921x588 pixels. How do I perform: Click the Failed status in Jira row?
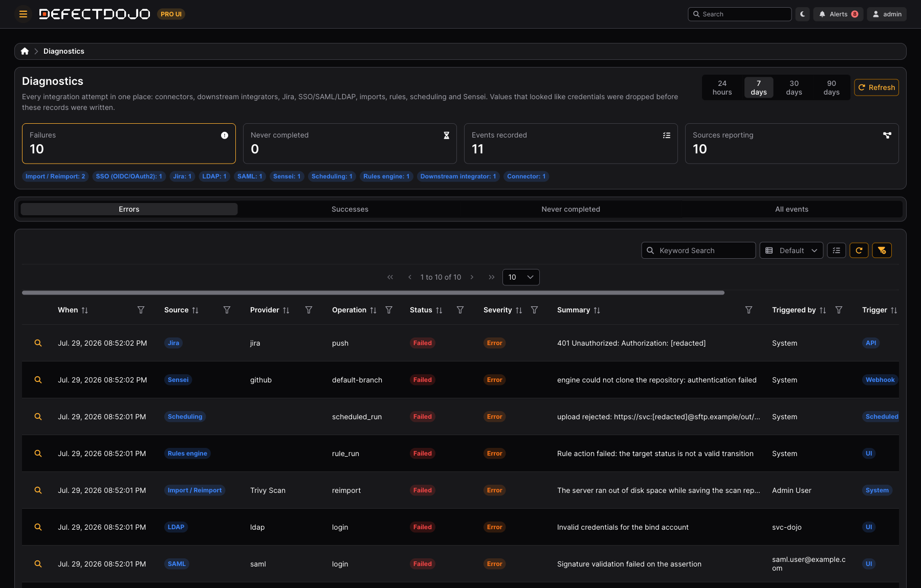click(x=423, y=343)
